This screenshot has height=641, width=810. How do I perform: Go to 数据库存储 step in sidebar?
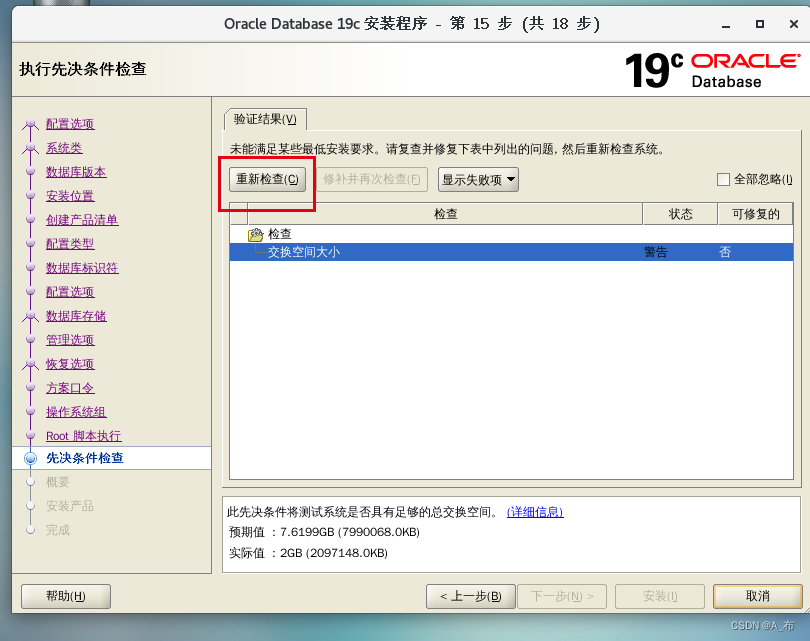(76, 316)
